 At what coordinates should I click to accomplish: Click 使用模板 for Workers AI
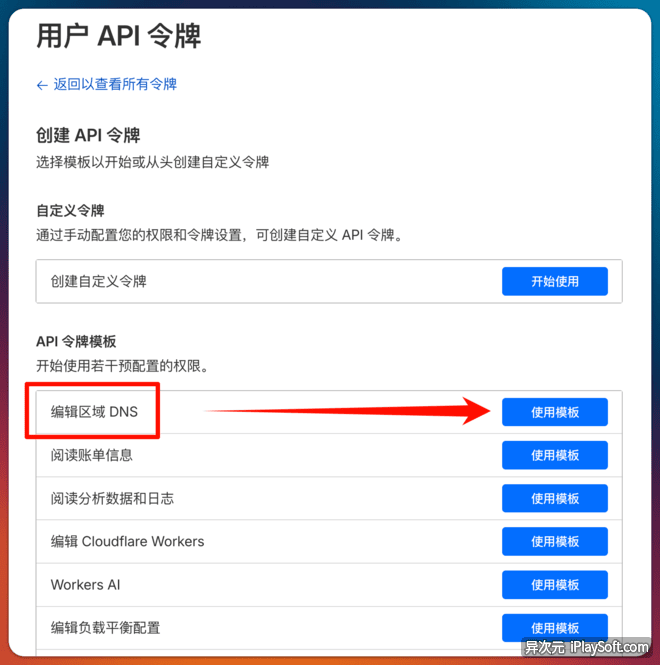pos(554,584)
